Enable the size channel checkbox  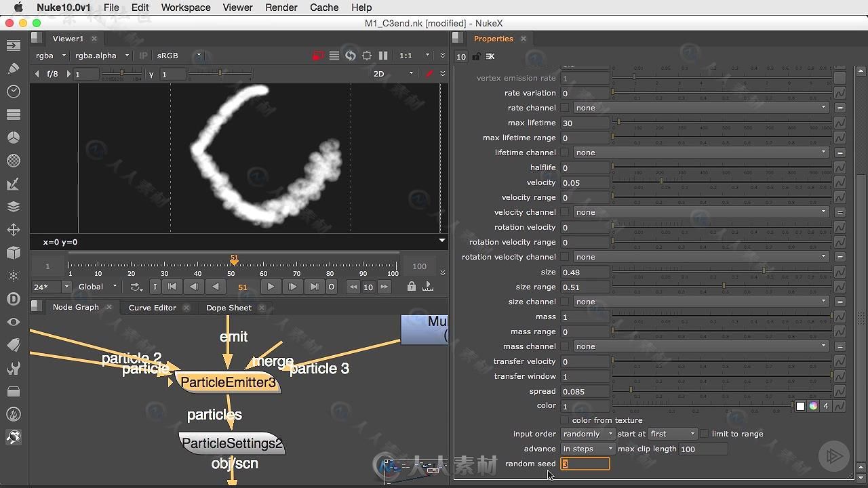click(564, 302)
